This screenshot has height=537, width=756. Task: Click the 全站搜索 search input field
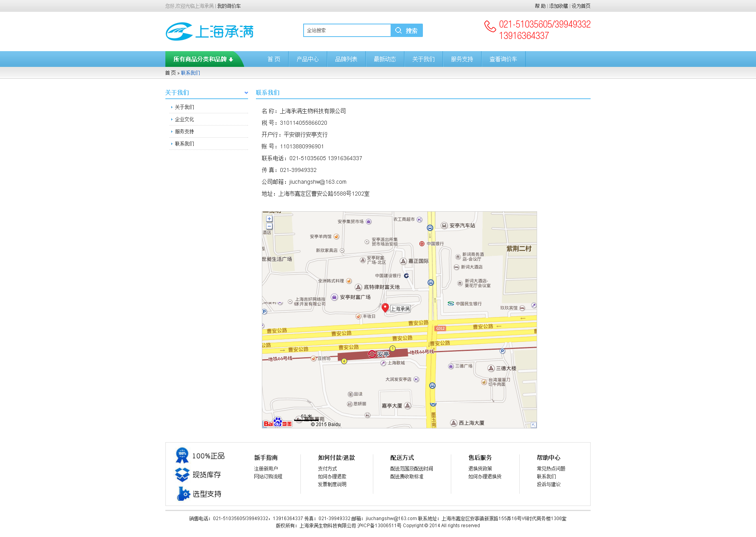[347, 30]
